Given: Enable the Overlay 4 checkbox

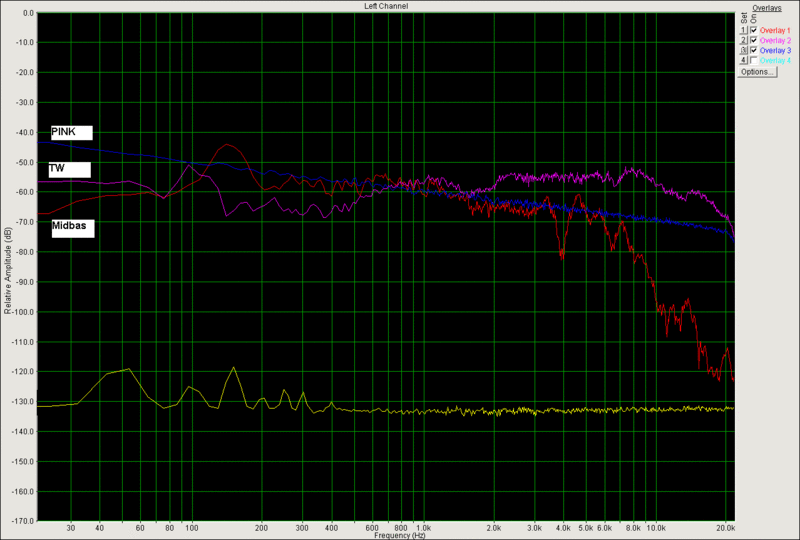Looking at the screenshot, I should click(754, 60).
